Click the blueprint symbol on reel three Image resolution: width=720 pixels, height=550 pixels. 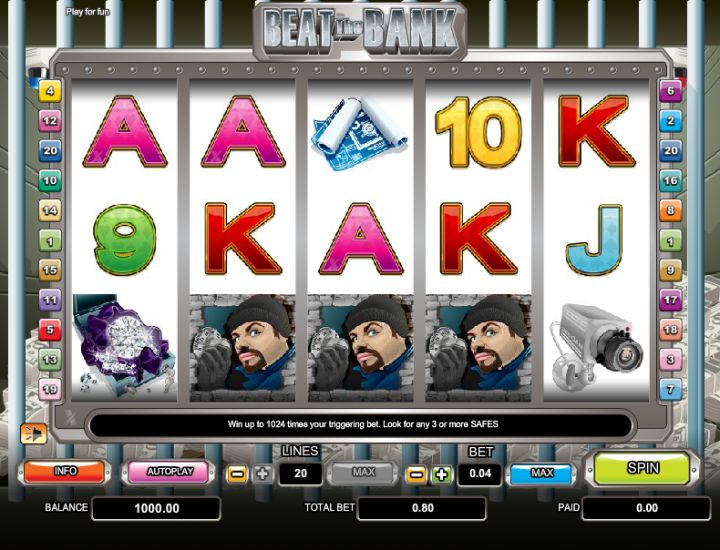tap(360, 133)
